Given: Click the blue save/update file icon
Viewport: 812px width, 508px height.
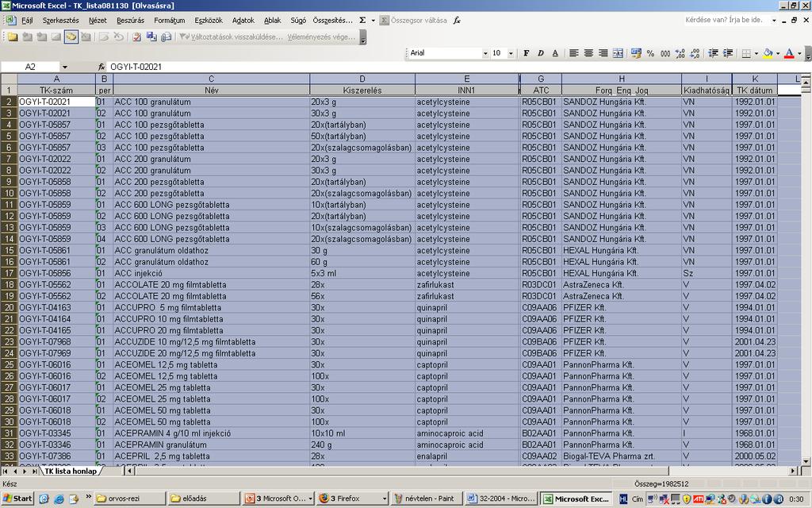Looking at the screenshot, I should point(151,37).
